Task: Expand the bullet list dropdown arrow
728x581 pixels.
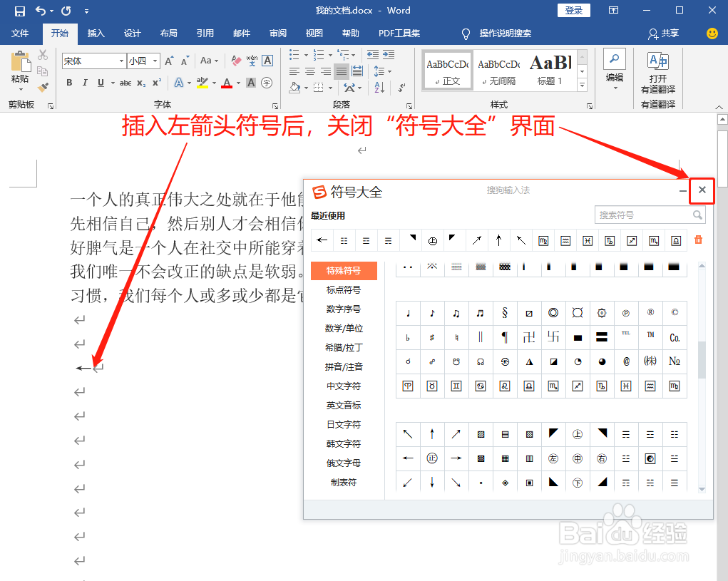Action: [306, 55]
